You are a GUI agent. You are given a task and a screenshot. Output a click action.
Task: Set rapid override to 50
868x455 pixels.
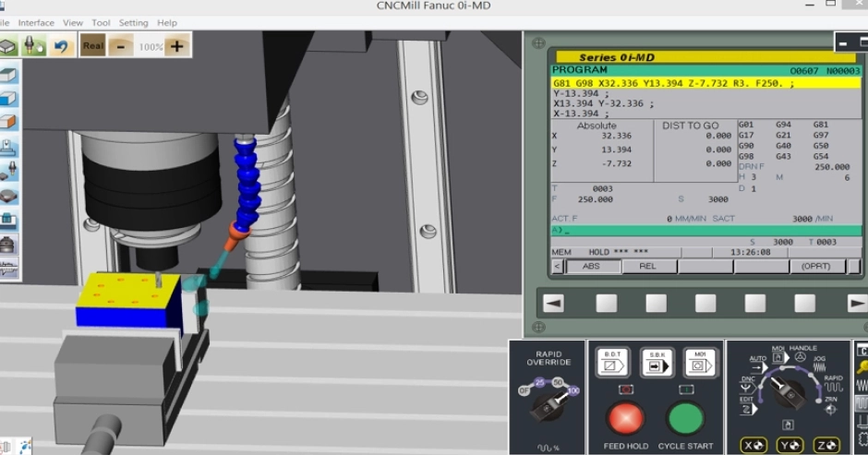pyautogui.click(x=558, y=382)
